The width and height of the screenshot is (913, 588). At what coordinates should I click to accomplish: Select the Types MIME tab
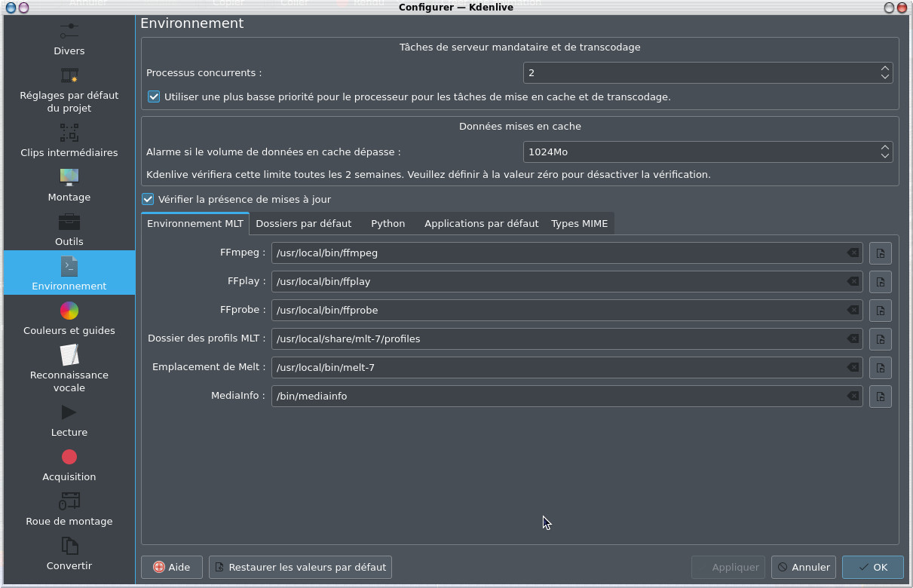point(580,224)
